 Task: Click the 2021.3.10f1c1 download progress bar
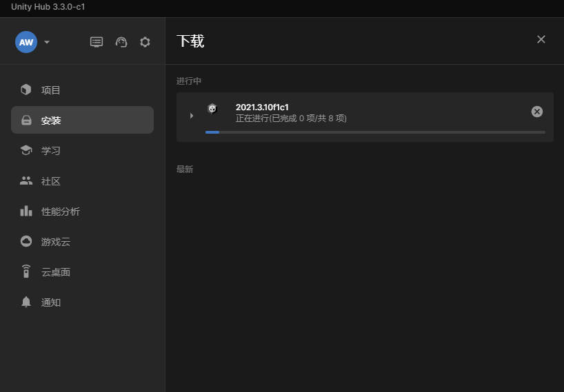(375, 132)
